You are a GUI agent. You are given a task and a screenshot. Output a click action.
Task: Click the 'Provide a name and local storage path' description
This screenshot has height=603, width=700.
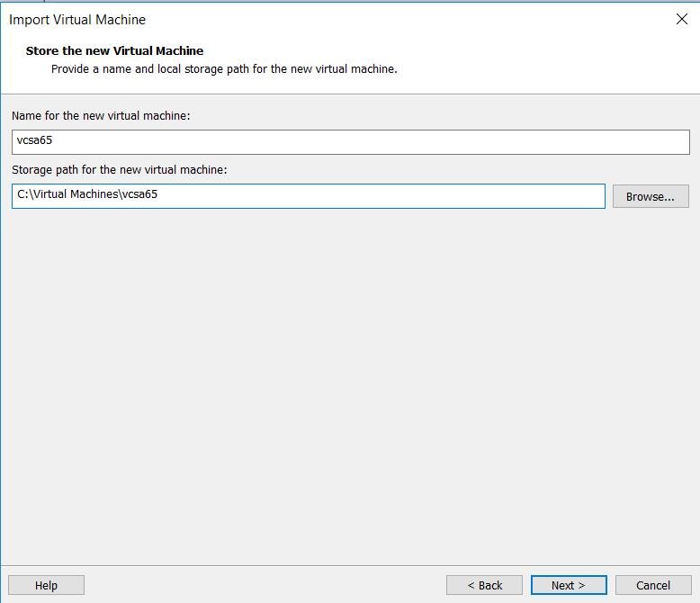point(224,69)
